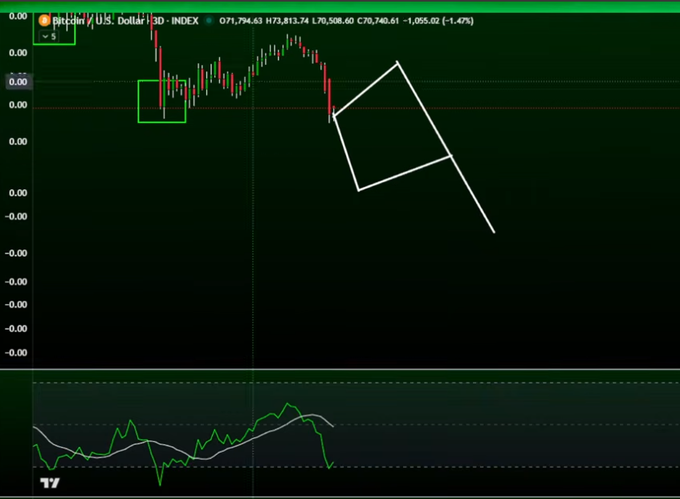
Task: Click the TradingView logo in lower pane
Action: (x=50, y=483)
